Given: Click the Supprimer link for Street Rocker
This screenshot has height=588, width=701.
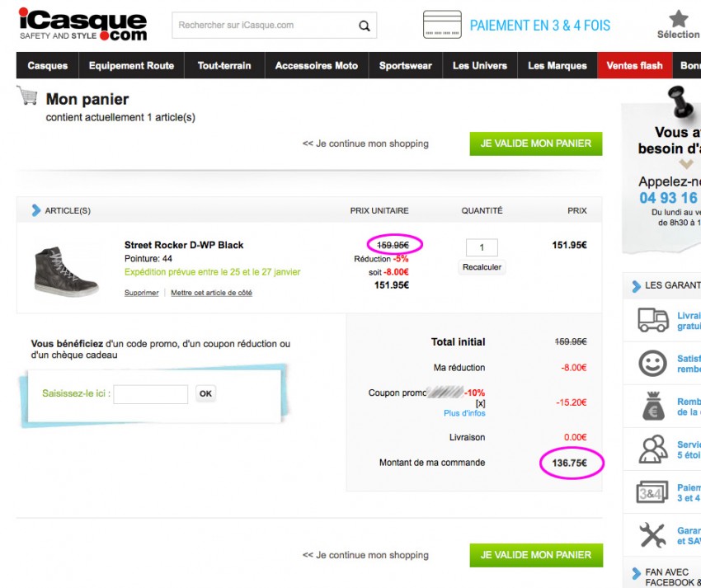Looking at the screenshot, I should coord(140,292).
